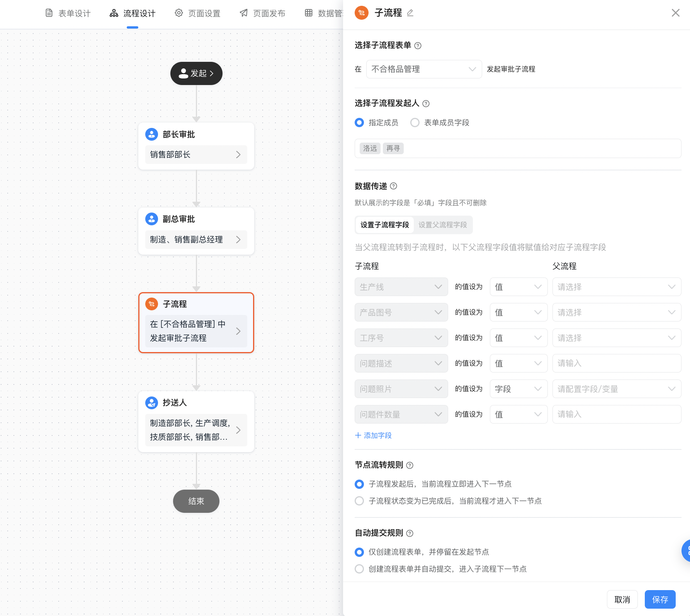Switch to 流程设计 tab
This screenshot has height=616, width=690.
point(133,13)
